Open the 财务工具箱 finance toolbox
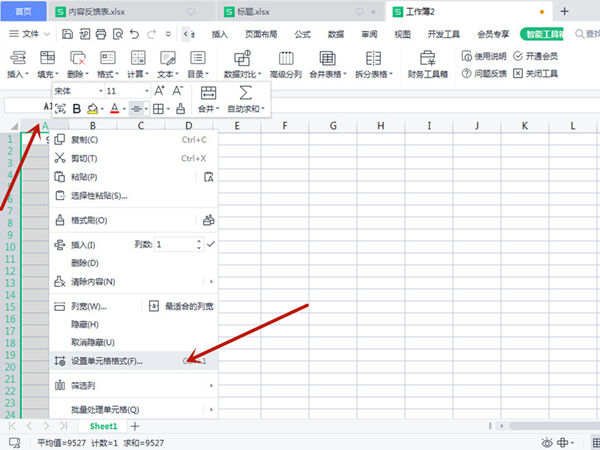Image resolution: width=600 pixels, height=450 pixels. [427, 64]
